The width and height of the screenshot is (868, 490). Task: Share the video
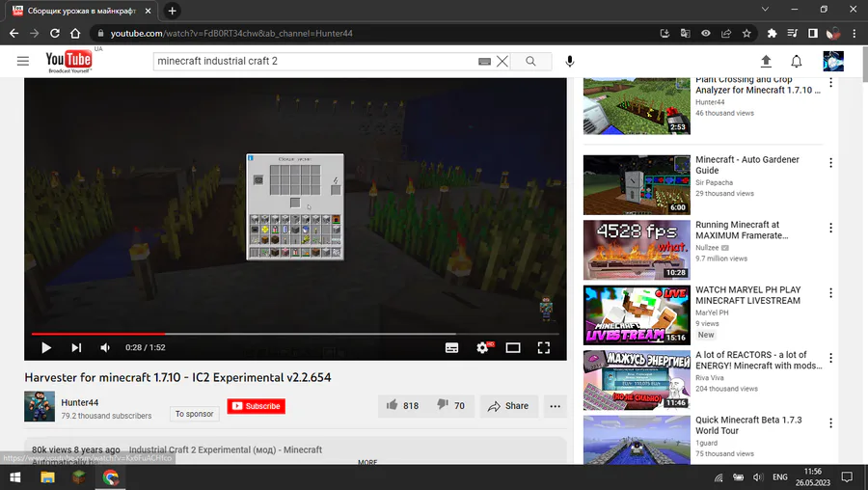(508, 406)
